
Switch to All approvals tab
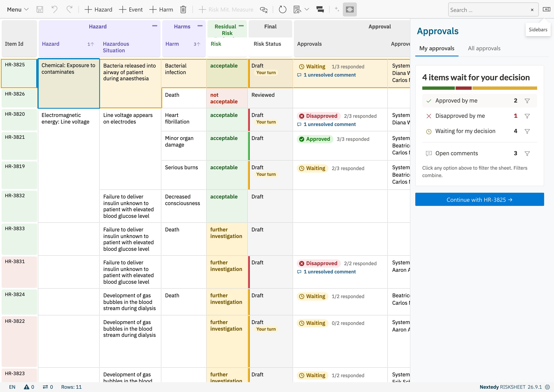484,48
